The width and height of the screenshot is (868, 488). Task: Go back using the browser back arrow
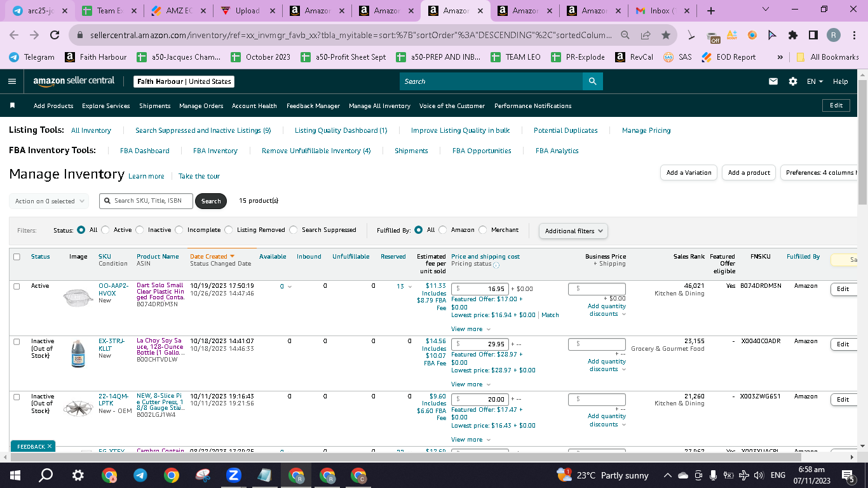click(x=14, y=35)
